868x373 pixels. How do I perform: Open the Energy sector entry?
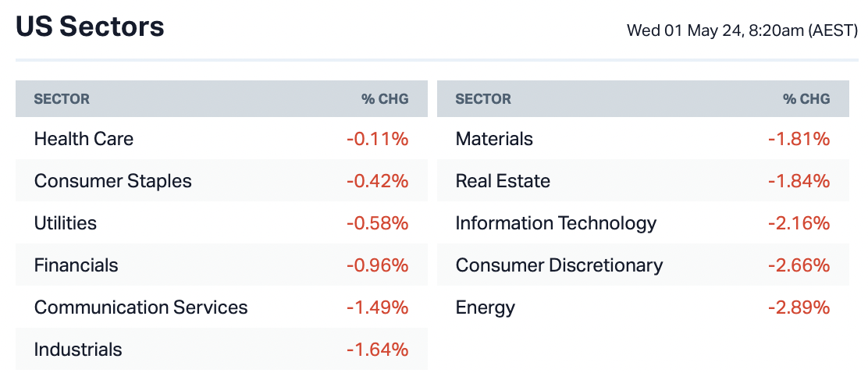(x=485, y=307)
